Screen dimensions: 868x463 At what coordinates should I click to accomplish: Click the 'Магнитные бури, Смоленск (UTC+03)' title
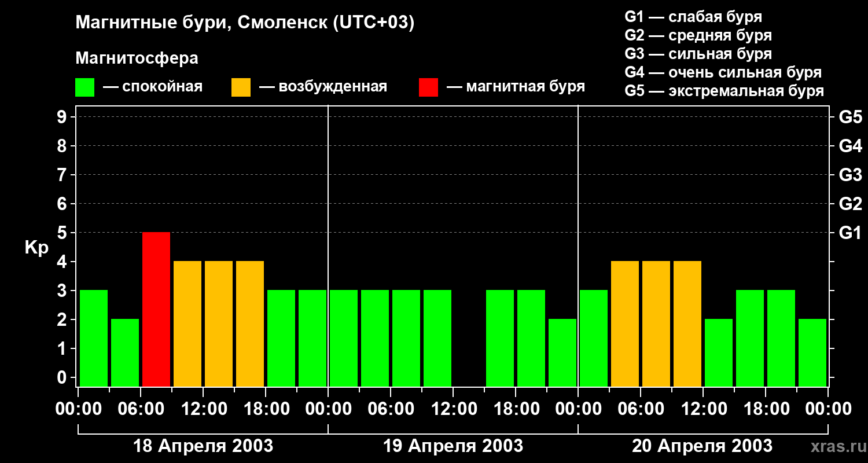pos(245,23)
